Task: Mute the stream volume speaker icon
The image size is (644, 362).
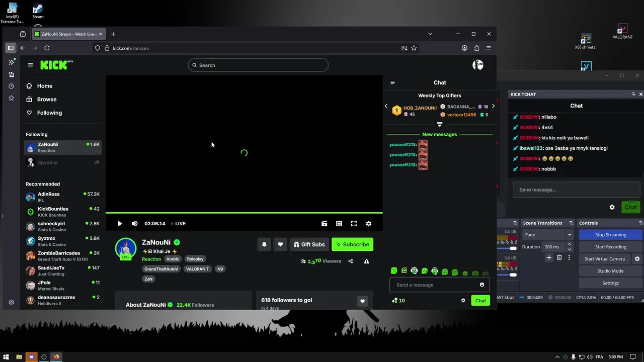Action: pyautogui.click(x=134, y=224)
